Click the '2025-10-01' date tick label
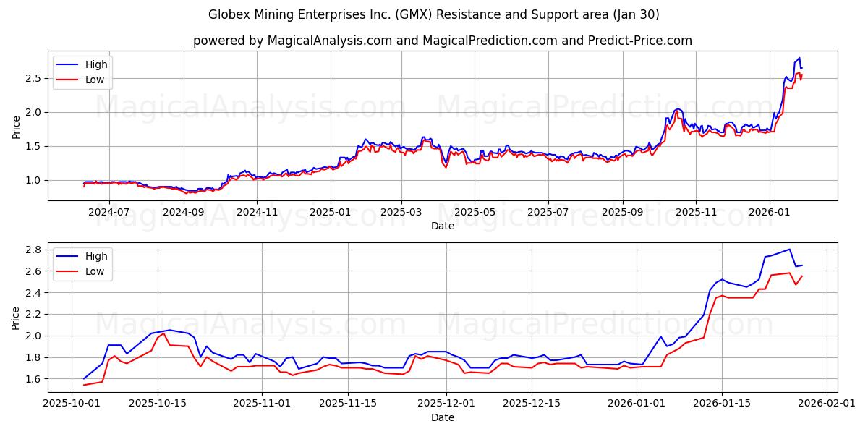 coord(72,404)
